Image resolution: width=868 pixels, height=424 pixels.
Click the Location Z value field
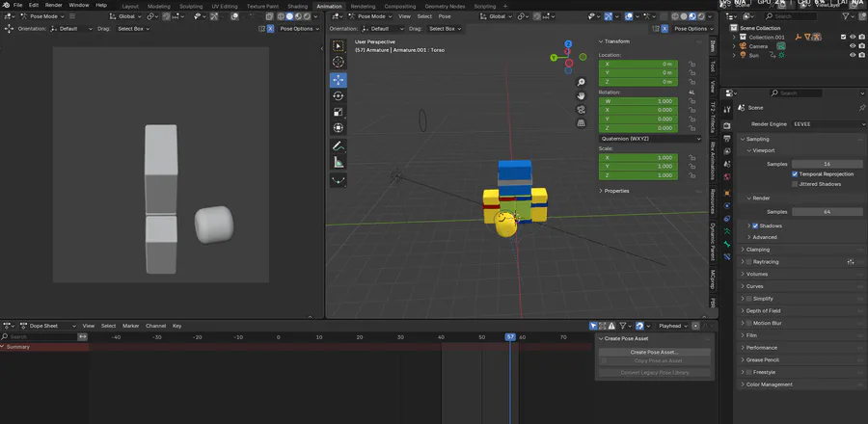[x=637, y=82]
